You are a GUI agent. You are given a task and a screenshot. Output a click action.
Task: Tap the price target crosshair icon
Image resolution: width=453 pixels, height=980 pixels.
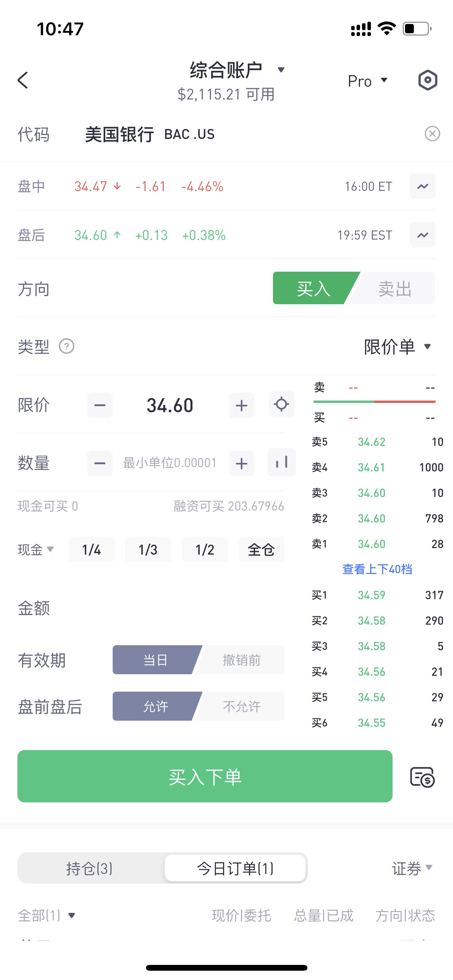pos(281,404)
